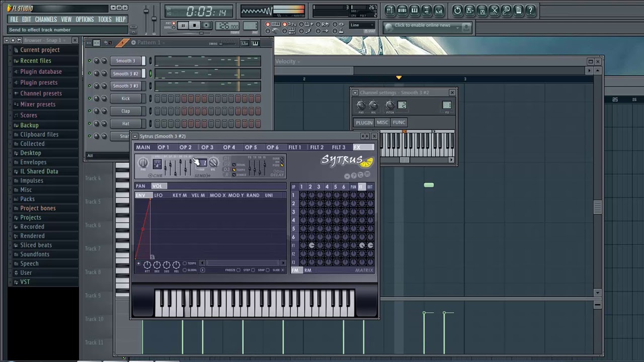
Task: Toggle delay SERIAL switch in Sytrus
Action: 234,164
